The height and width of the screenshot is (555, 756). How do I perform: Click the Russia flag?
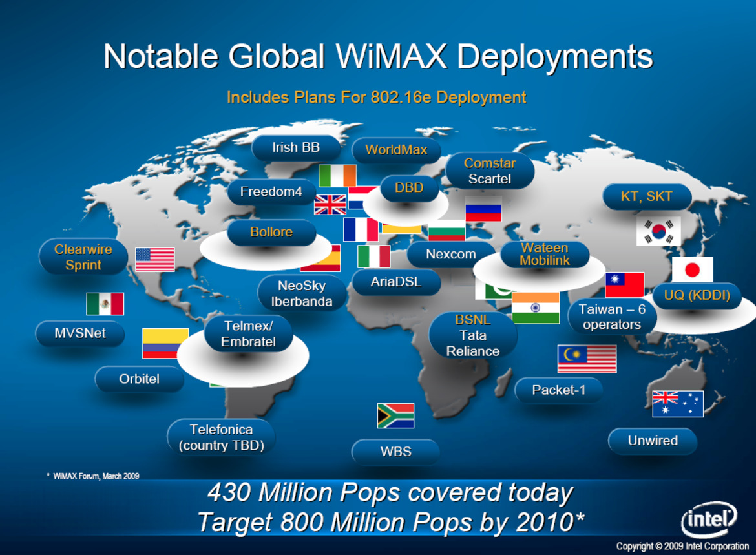pyautogui.click(x=483, y=209)
